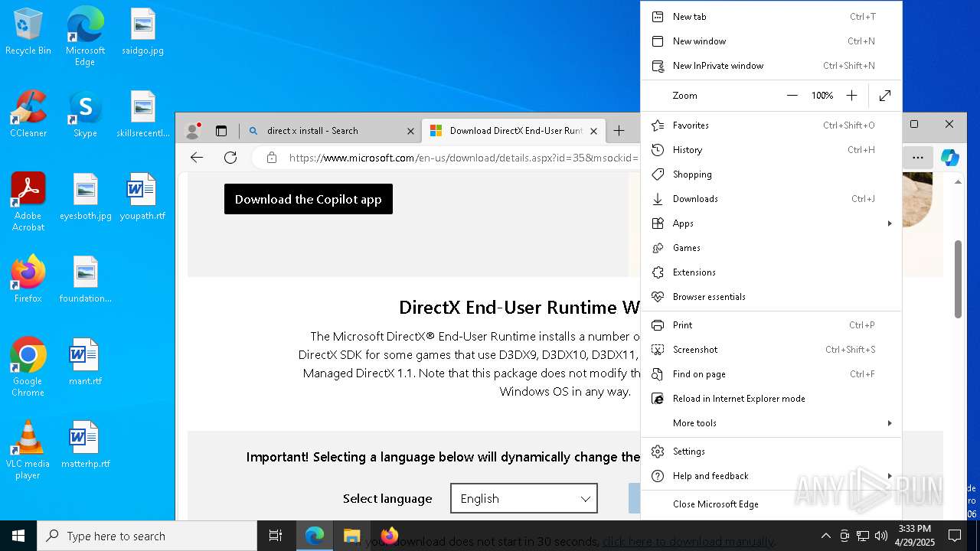Open the Windows Start menu

[18, 536]
